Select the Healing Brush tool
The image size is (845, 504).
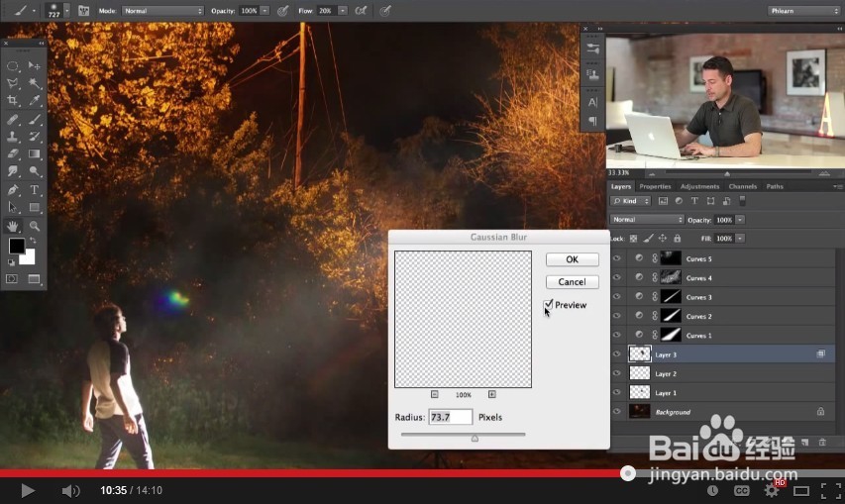click(13, 120)
